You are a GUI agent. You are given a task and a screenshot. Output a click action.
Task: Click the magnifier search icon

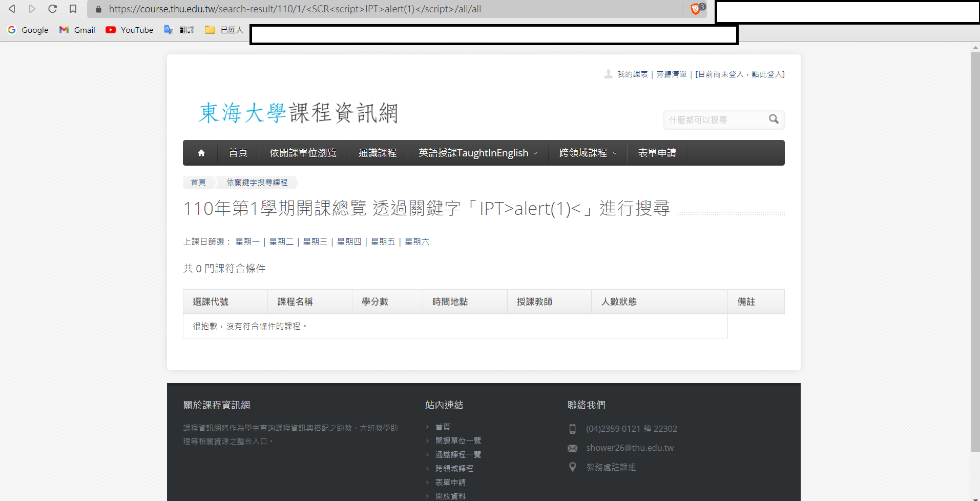774,119
